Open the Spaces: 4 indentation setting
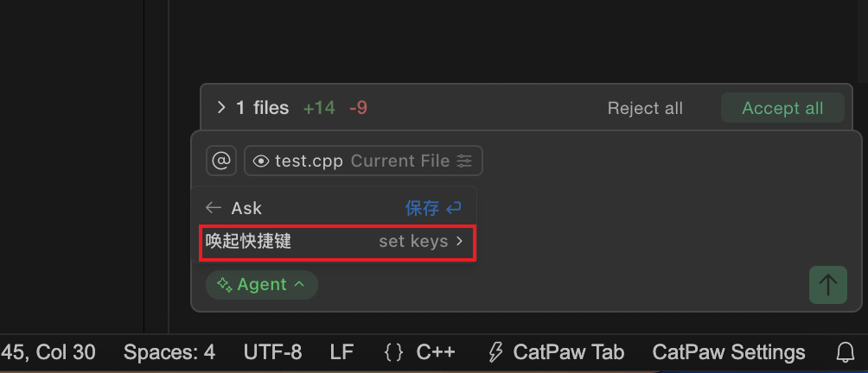The width and height of the screenshot is (868, 373). pyautogui.click(x=169, y=352)
